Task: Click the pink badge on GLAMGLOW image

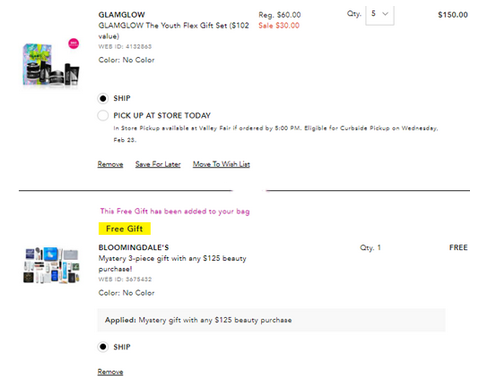Action: (74, 44)
